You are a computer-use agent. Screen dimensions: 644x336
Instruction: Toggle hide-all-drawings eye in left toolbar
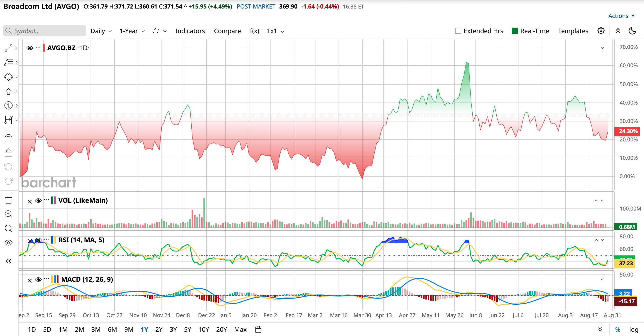click(9, 243)
